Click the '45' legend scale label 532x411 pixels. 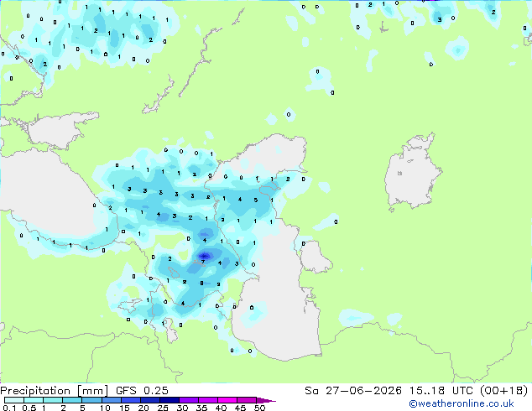click(x=240, y=408)
